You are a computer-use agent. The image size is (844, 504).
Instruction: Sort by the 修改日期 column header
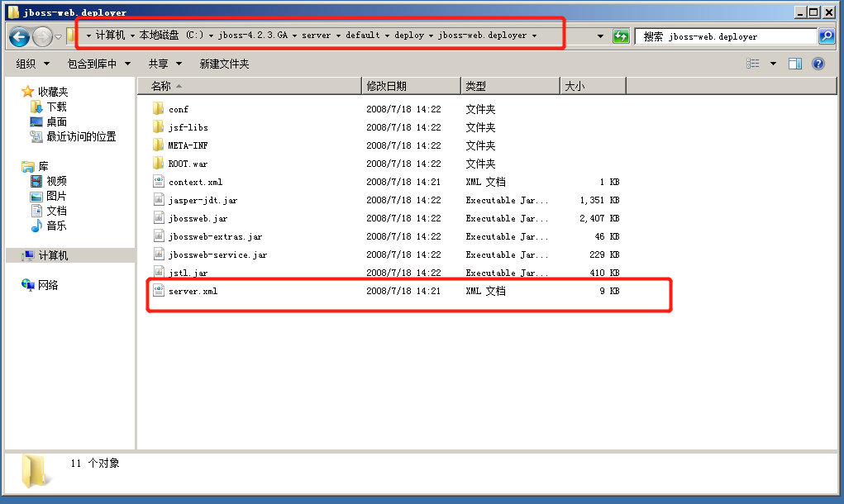coord(411,86)
